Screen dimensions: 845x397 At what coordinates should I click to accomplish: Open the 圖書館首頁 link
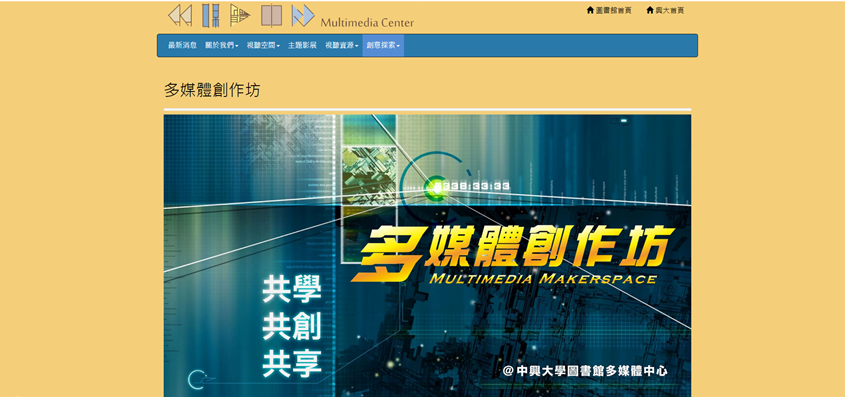tap(613, 10)
